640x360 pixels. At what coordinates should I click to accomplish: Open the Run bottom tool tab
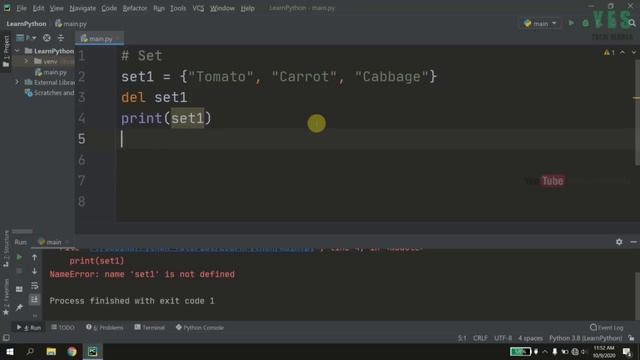(x=29, y=327)
